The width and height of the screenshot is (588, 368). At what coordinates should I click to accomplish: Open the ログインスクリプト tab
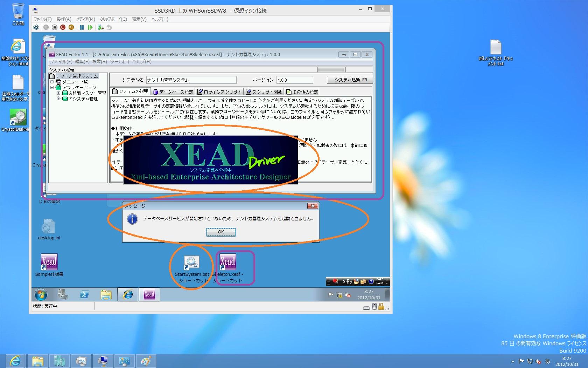click(x=219, y=92)
